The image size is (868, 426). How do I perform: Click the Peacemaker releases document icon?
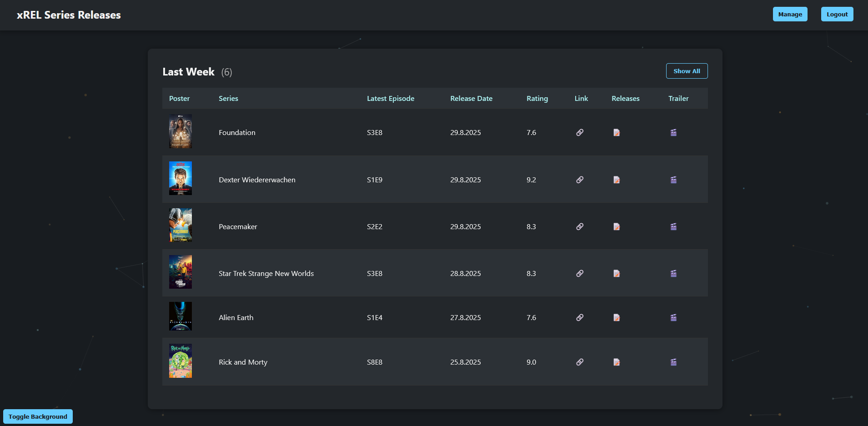[x=617, y=227]
